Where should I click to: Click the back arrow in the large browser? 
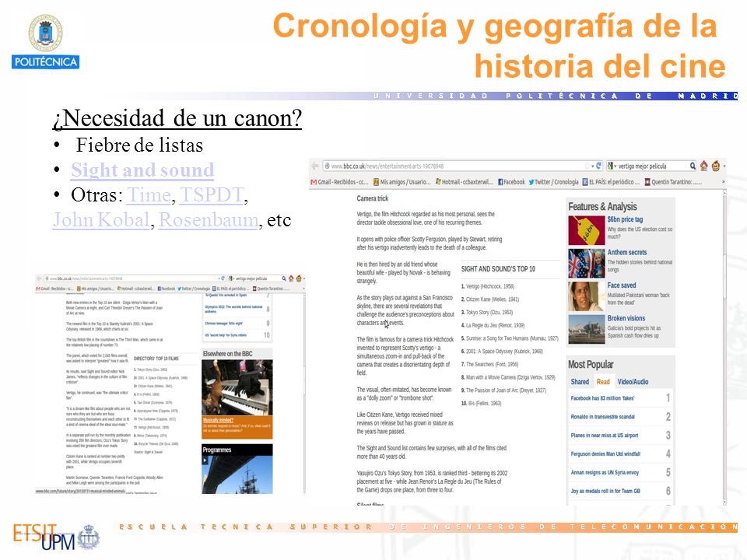tap(314, 166)
